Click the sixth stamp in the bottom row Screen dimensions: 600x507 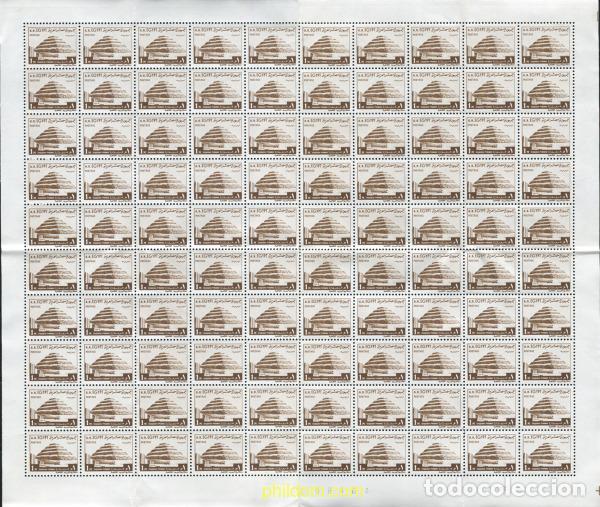click(327, 452)
